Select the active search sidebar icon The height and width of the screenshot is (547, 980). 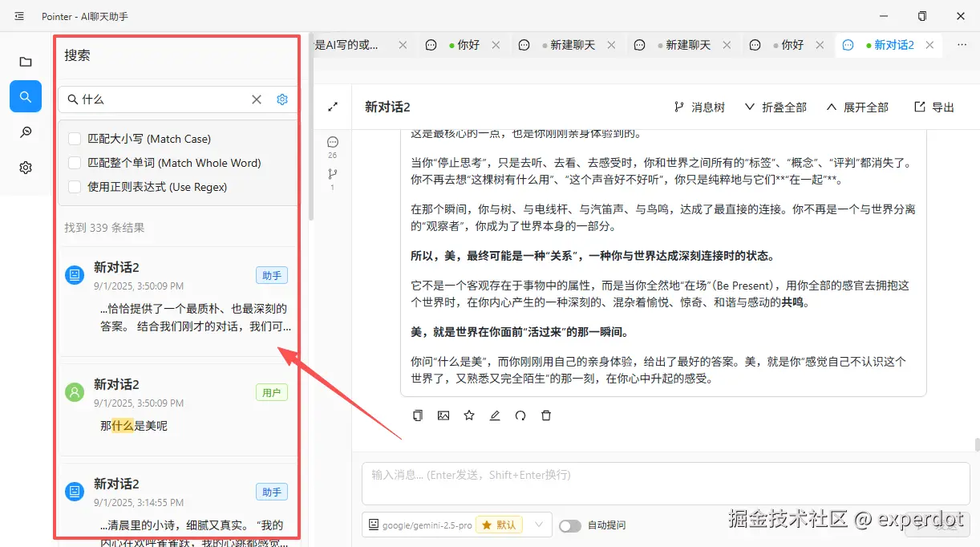(26, 96)
